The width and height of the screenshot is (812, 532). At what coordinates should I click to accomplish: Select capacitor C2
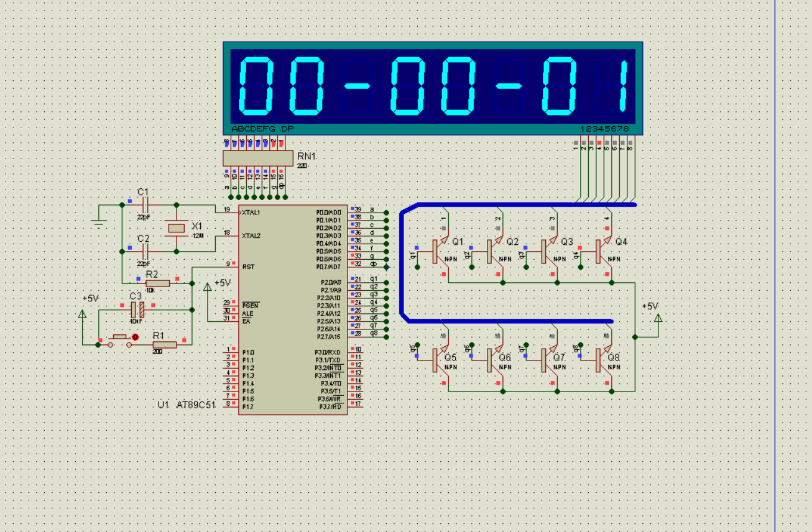coord(145,251)
